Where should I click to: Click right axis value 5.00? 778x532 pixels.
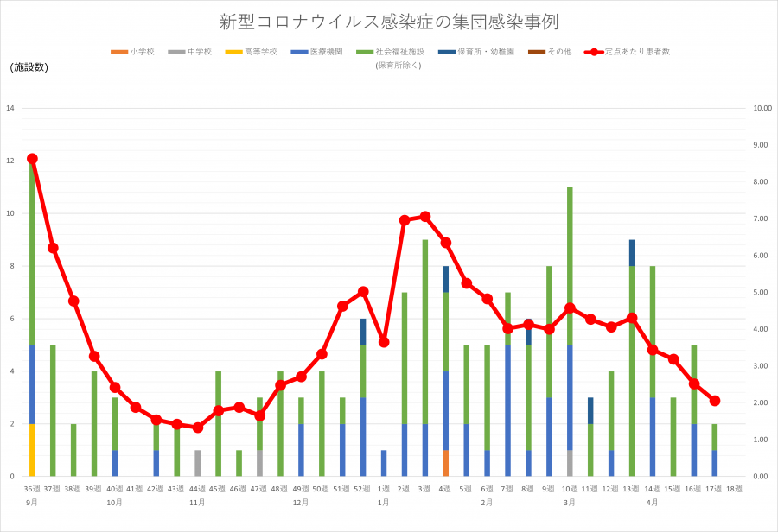point(761,293)
